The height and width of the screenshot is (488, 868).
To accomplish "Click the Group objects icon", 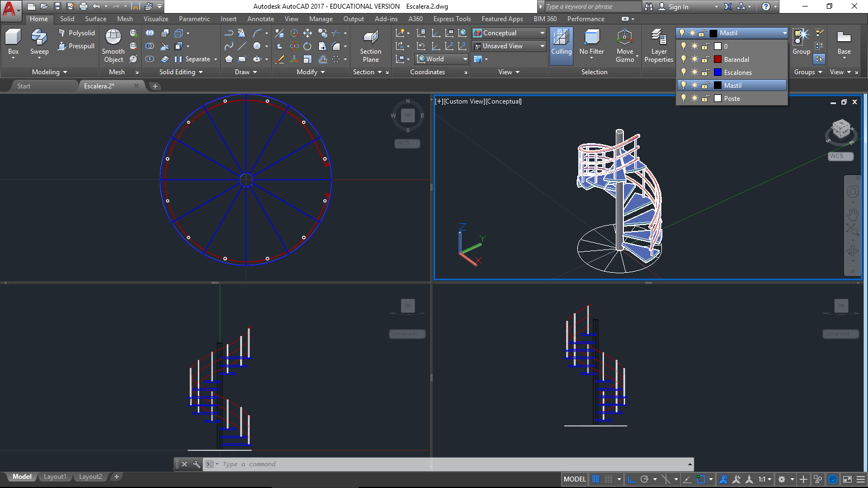I will point(801,37).
